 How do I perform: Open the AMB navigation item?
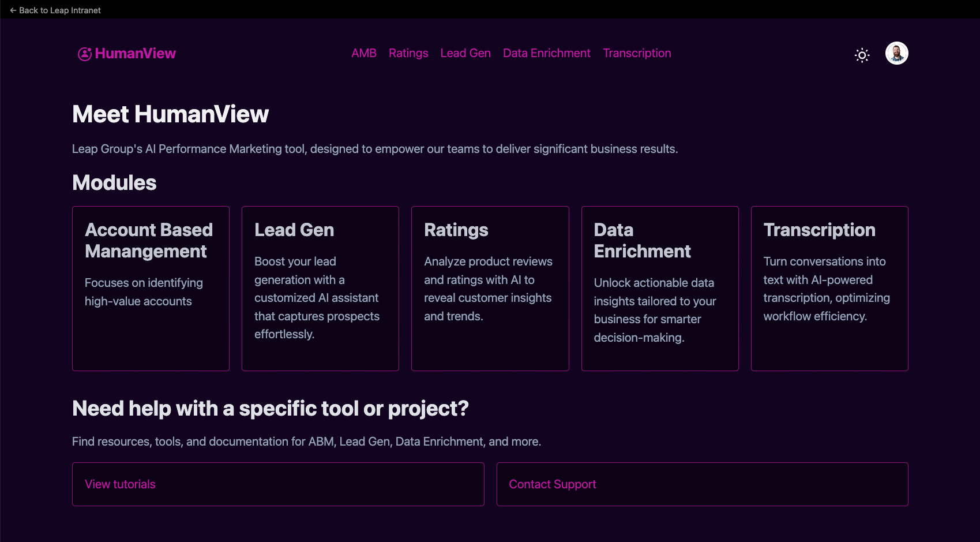point(363,53)
